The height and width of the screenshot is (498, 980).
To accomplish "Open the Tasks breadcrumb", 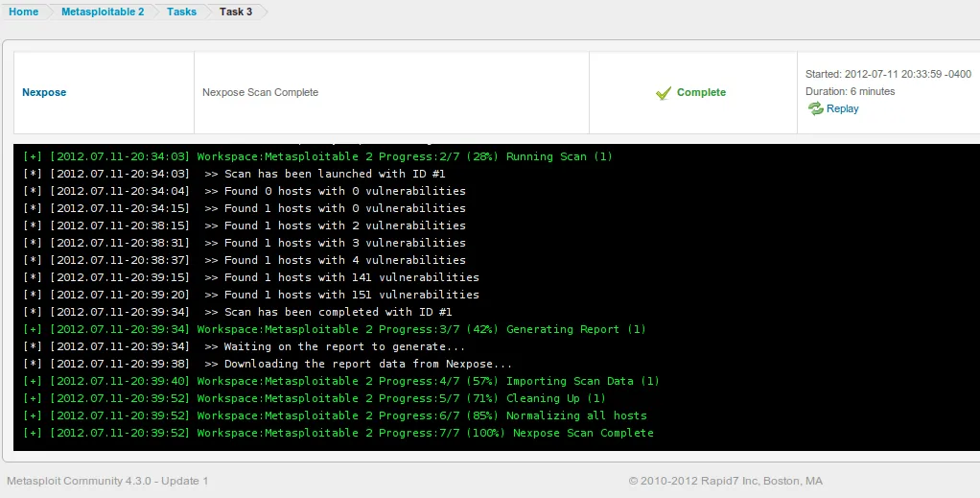I will (x=181, y=12).
